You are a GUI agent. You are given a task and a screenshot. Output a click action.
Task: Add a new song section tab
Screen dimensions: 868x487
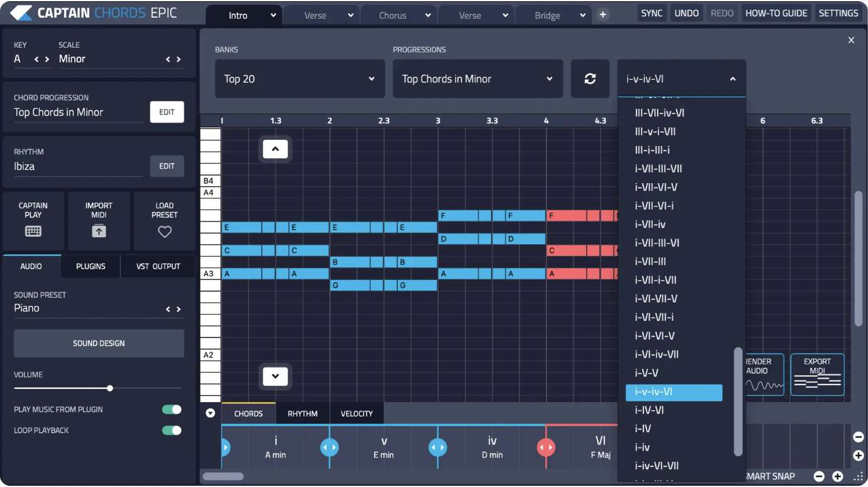[603, 14]
